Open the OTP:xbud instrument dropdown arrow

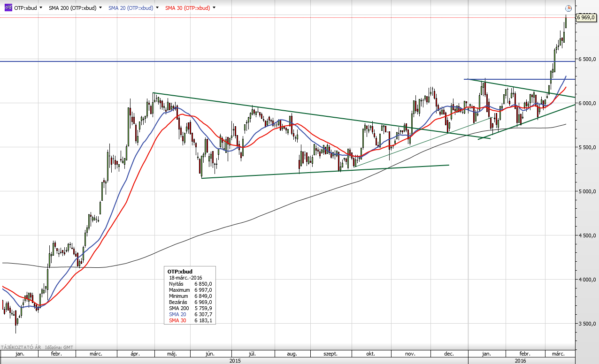(x=41, y=8)
